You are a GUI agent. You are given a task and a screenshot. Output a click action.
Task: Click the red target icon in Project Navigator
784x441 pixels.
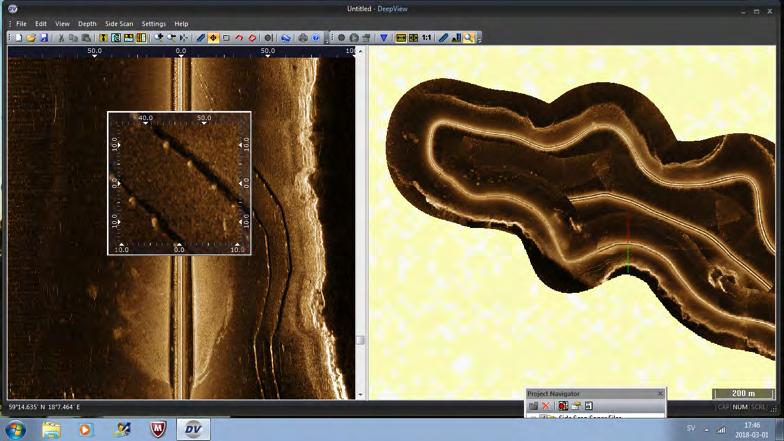563,406
